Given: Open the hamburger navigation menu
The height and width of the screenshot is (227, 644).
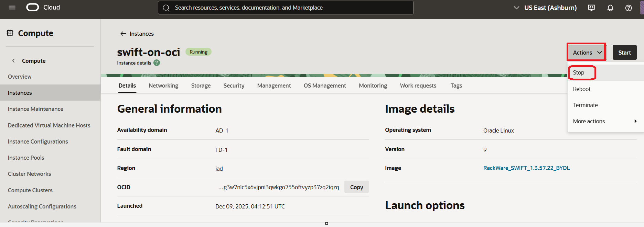Looking at the screenshot, I should 12,8.
